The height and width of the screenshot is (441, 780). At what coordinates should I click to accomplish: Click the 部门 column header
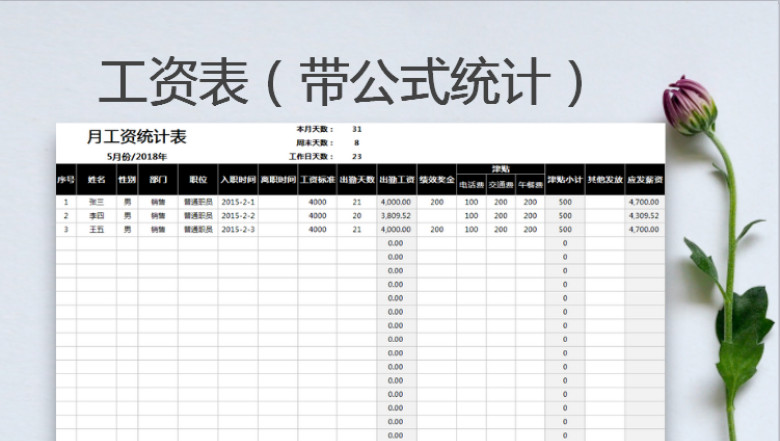(158, 179)
